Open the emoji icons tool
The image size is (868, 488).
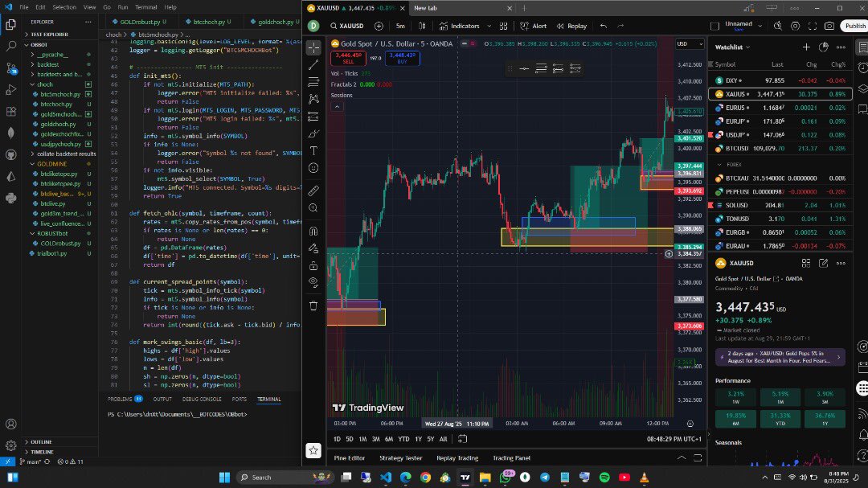pos(313,168)
